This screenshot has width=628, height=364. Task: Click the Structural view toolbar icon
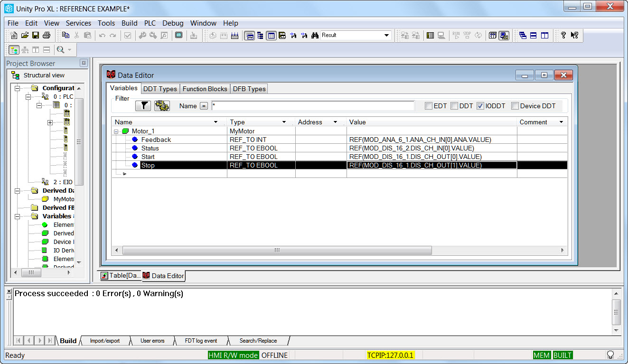(14, 49)
